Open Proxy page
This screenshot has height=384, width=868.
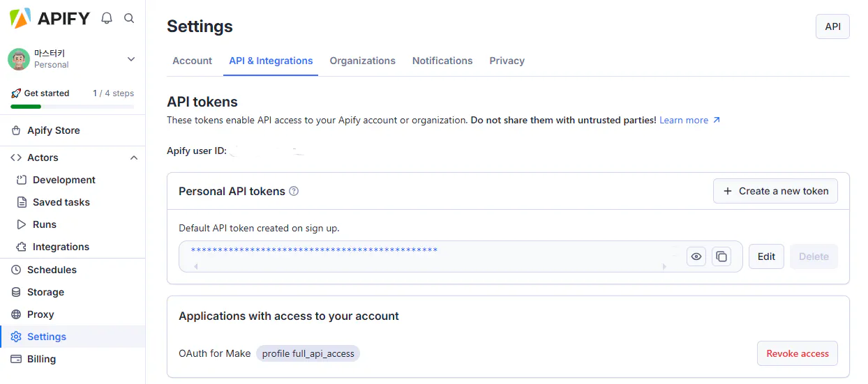point(40,314)
